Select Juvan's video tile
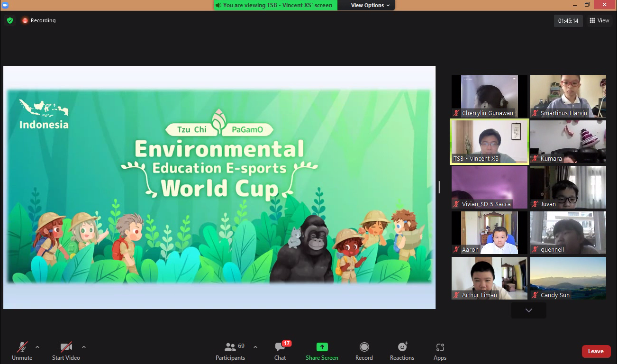 click(568, 187)
